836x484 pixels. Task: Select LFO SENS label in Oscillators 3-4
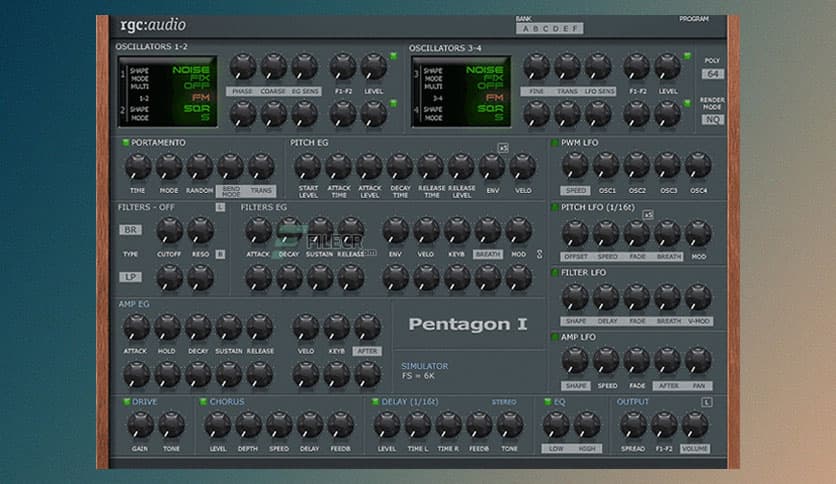click(x=599, y=91)
